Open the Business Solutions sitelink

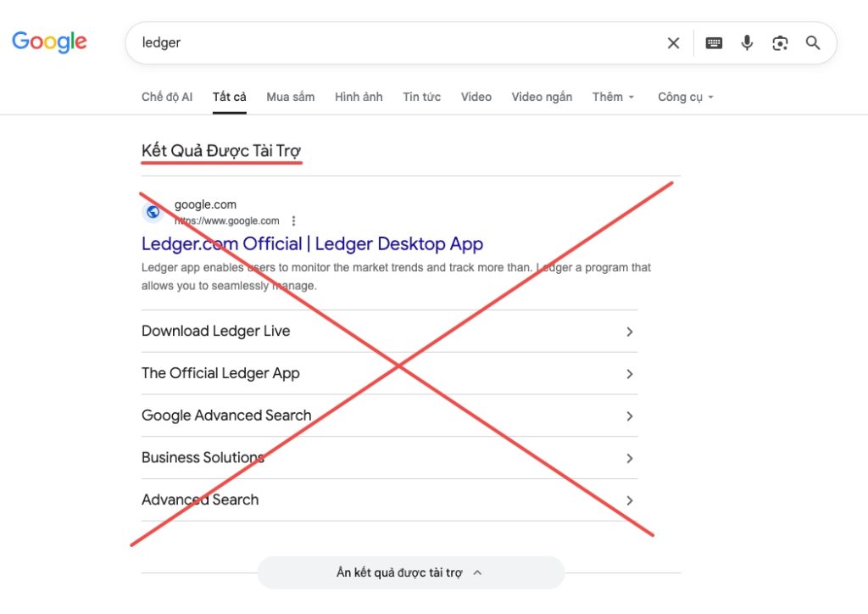(x=390, y=457)
